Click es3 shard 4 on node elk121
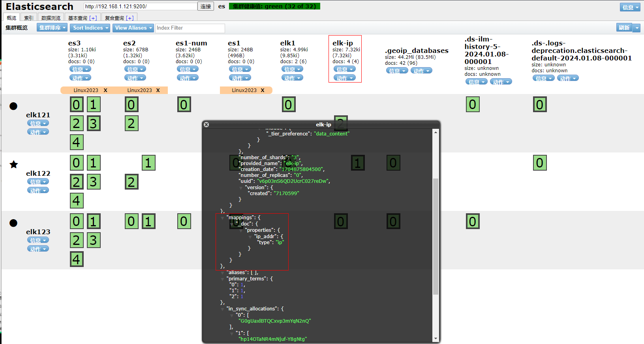This screenshot has width=644, height=344. coord(77,142)
